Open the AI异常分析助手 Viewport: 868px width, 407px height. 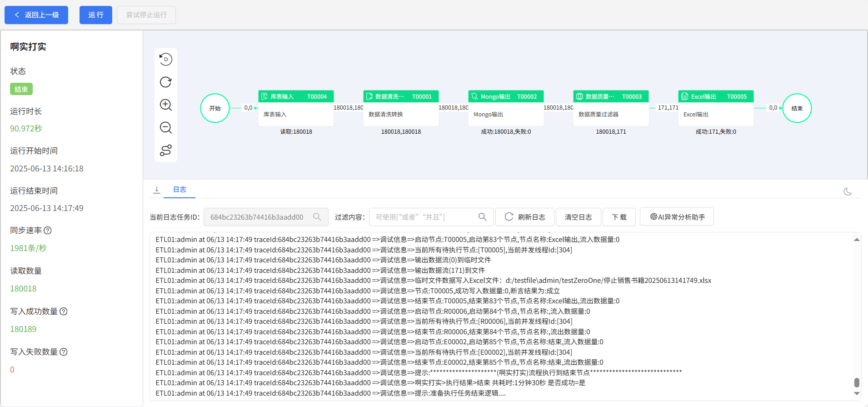(x=677, y=217)
